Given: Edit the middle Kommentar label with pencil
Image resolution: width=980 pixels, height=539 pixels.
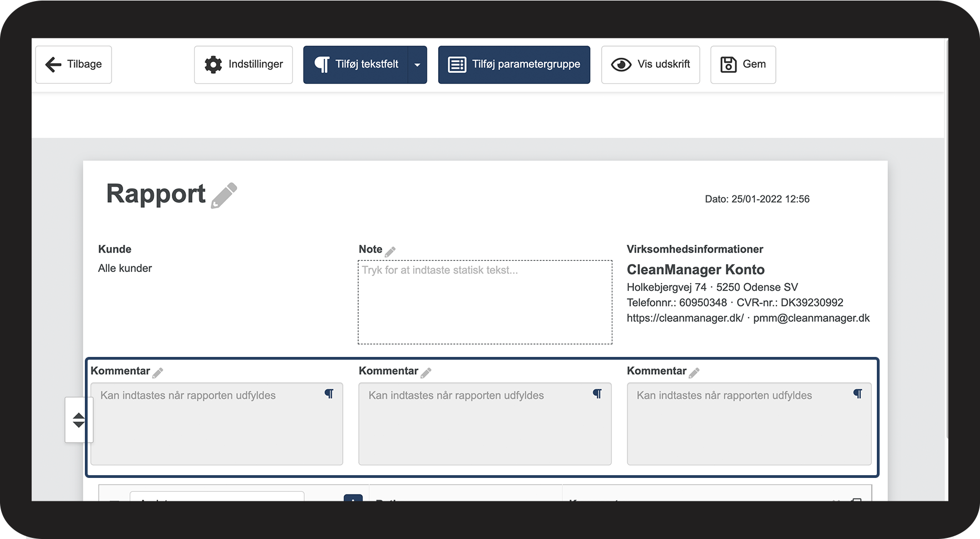Looking at the screenshot, I should pos(426,373).
